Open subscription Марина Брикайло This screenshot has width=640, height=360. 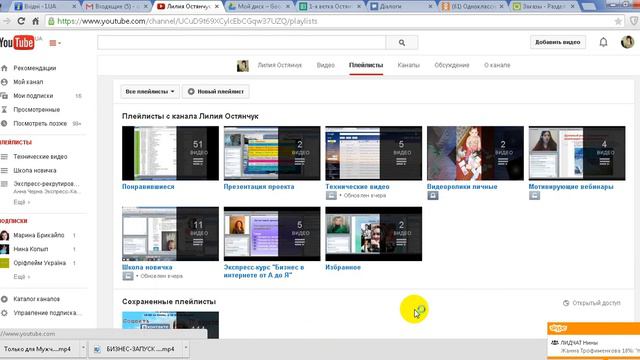pos(38,236)
